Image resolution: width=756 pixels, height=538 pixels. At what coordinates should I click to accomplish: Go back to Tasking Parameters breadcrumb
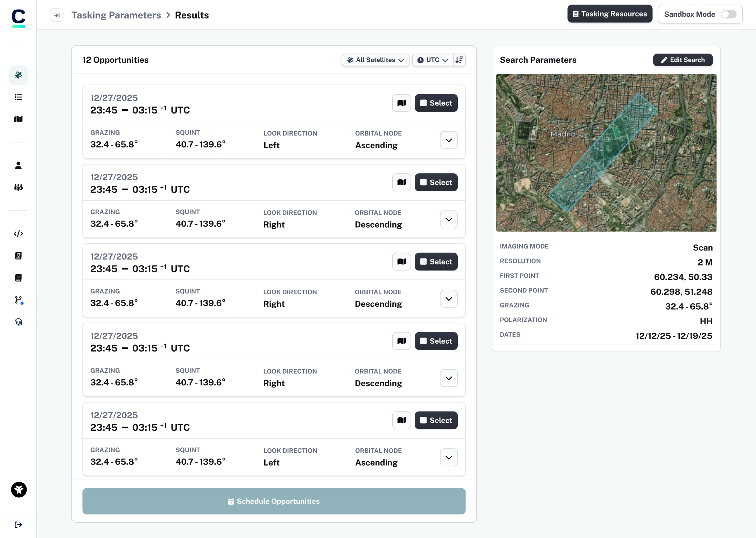click(x=116, y=15)
